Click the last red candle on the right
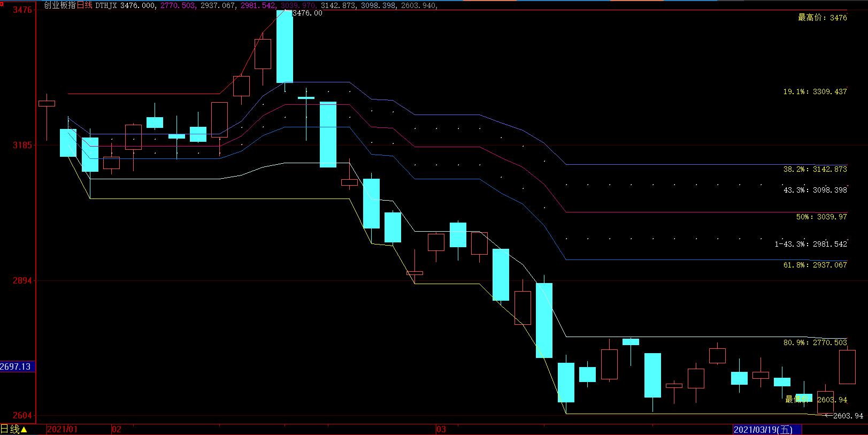The width and height of the screenshot is (868, 435). tap(847, 367)
